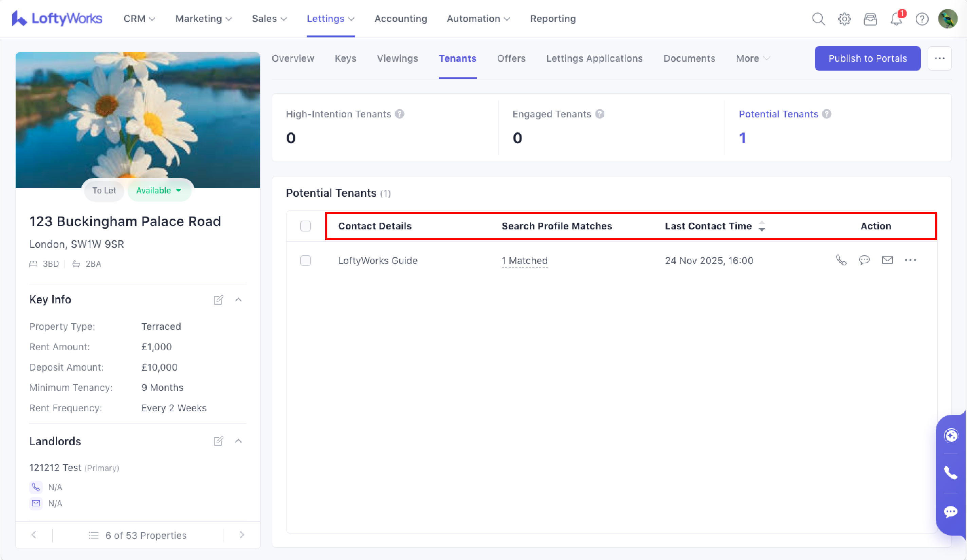Viewport: 967px width, 560px height.
Task: Switch to the Viewings tab
Action: click(x=397, y=59)
